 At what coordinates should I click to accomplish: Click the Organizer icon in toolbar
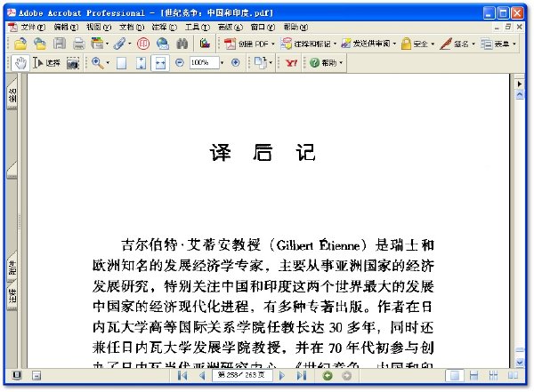click(97, 44)
